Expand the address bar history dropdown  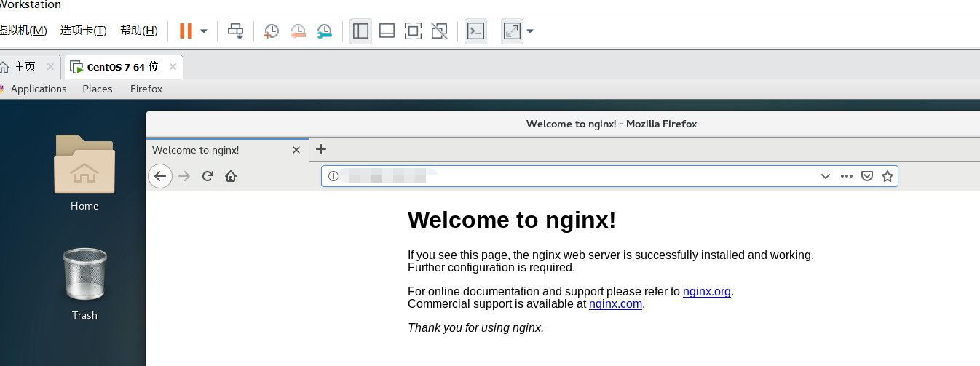pos(826,176)
